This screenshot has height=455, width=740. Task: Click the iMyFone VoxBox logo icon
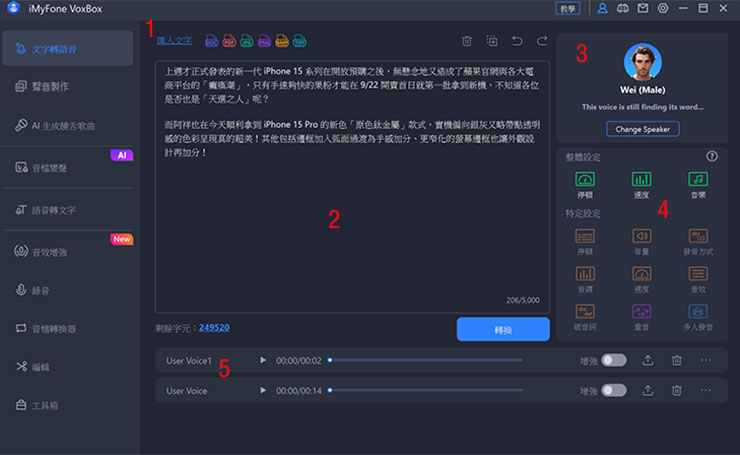pyautogui.click(x=14, y=8)
